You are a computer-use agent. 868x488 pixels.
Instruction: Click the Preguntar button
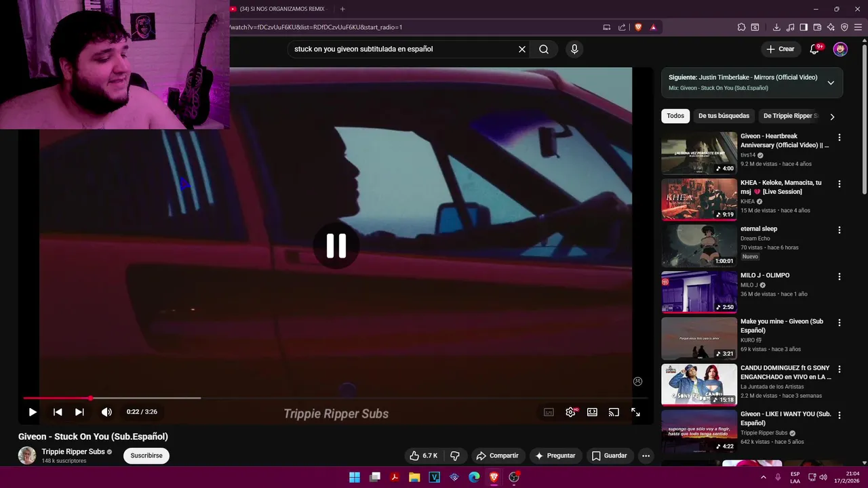coord(555,455)
